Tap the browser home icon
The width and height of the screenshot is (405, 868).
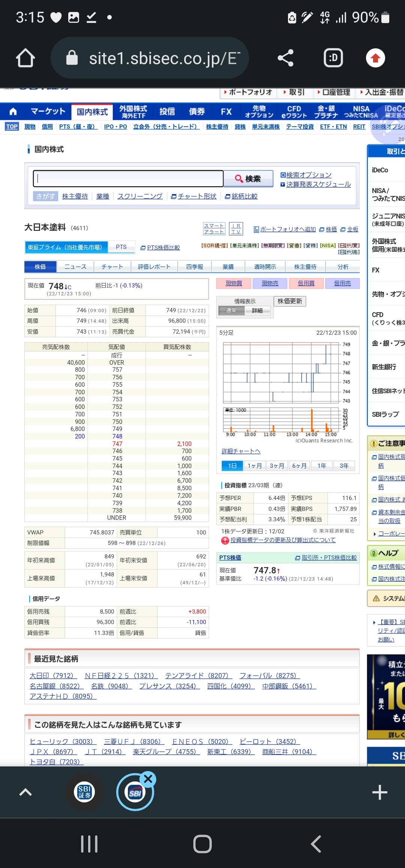click(25, 58)
